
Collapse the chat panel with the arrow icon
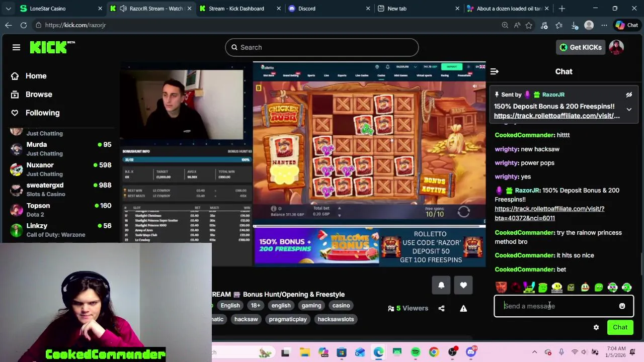[x=494, y=71]
